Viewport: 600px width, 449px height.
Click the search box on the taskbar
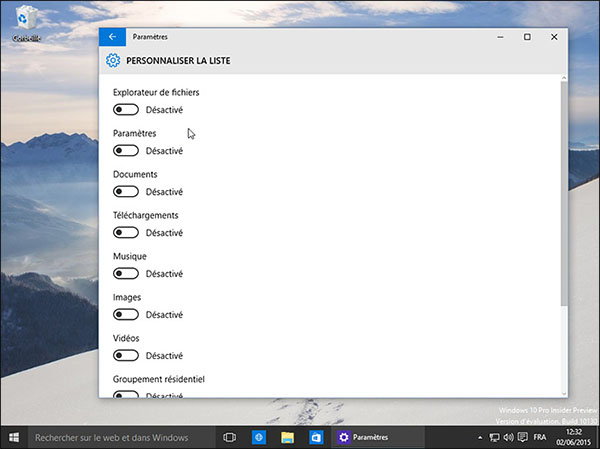point(112,437)
